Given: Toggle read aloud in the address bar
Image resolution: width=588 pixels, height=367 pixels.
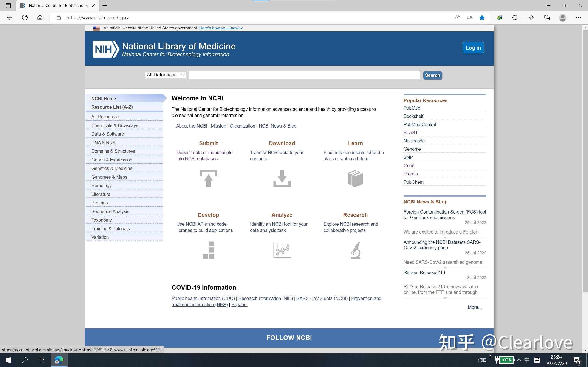Looking at the screenshot, I should coord(457,17).
